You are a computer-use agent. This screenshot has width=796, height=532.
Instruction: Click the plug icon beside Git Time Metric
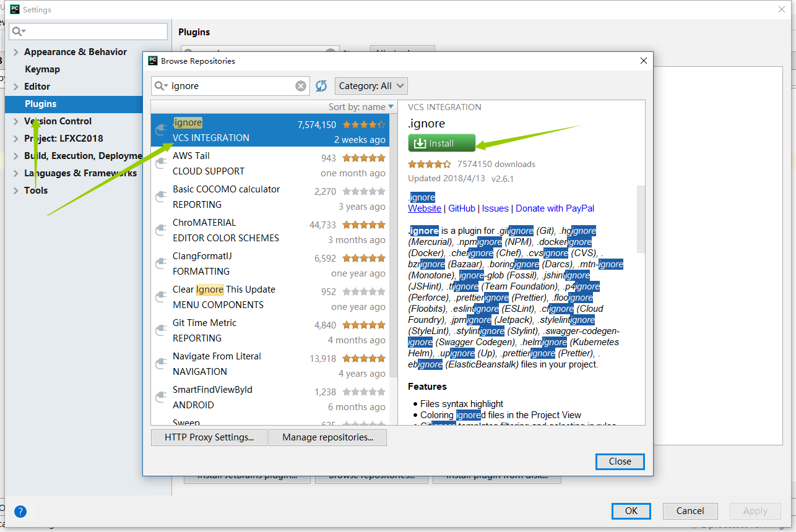coord(161,330)
